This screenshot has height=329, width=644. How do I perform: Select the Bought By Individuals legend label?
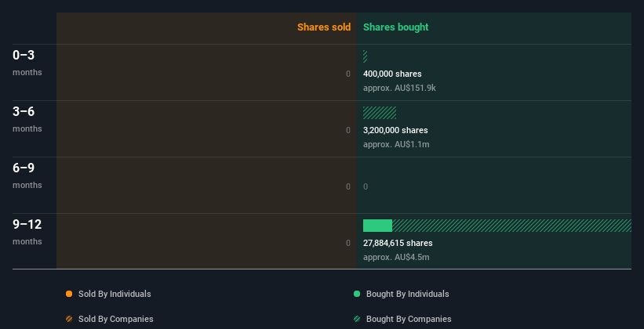coord(407,294)
